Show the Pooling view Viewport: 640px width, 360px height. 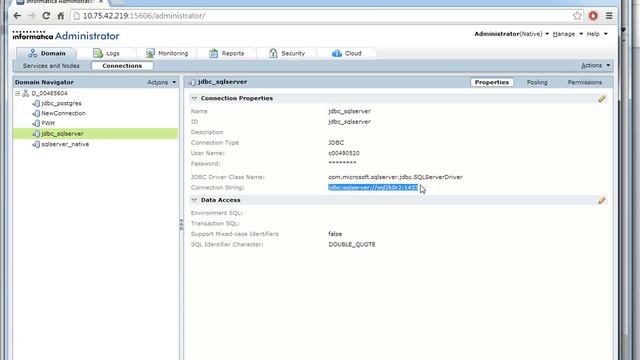pos(537,82)
